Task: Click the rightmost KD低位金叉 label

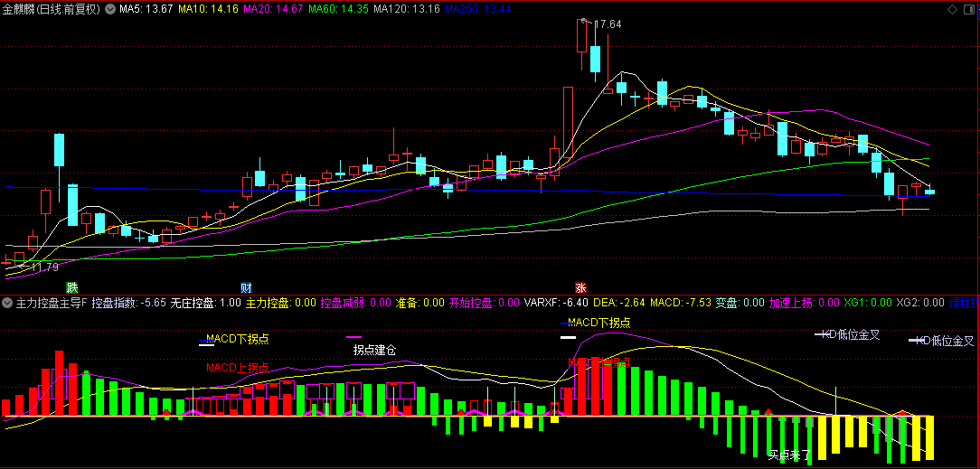Action: [x=945, y=341]
